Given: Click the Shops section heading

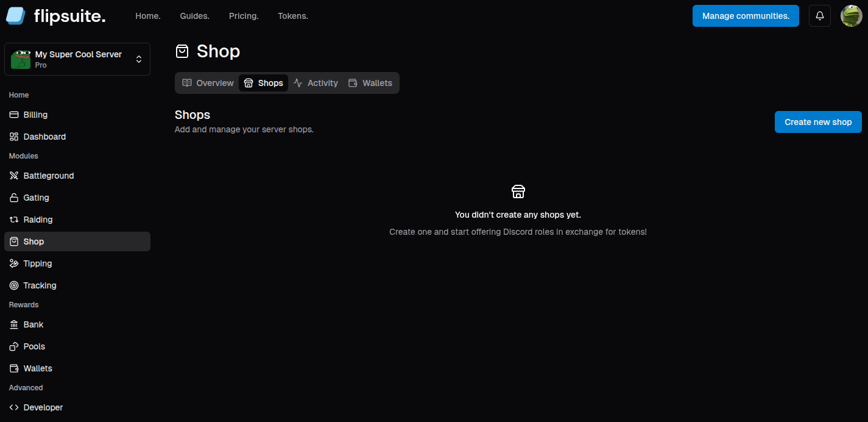Looking at the screenshot, I should click(x=192, y=115).
